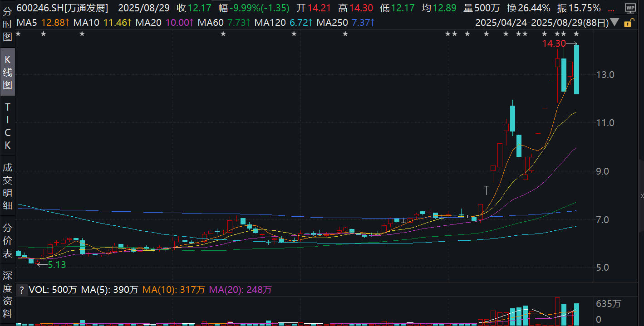The image size is (644, 326).
Task: Switch to the 分时图 tab
Action: (x=7, y=24)
